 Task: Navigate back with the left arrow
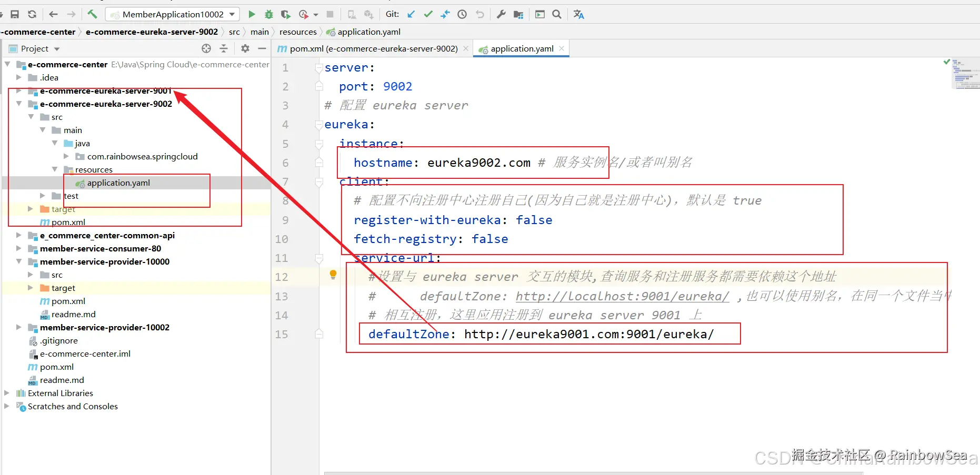[53, 14]
